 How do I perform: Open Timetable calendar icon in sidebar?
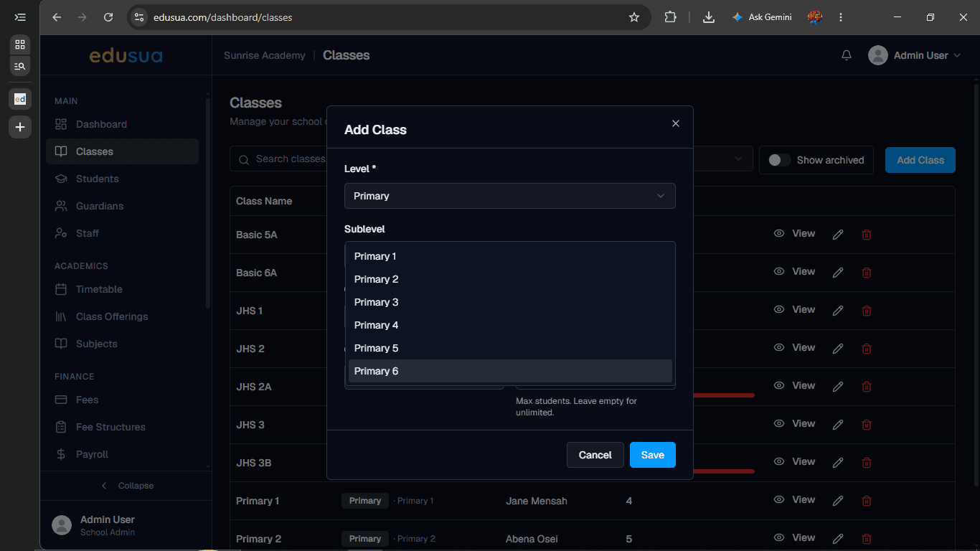point(61,289)
